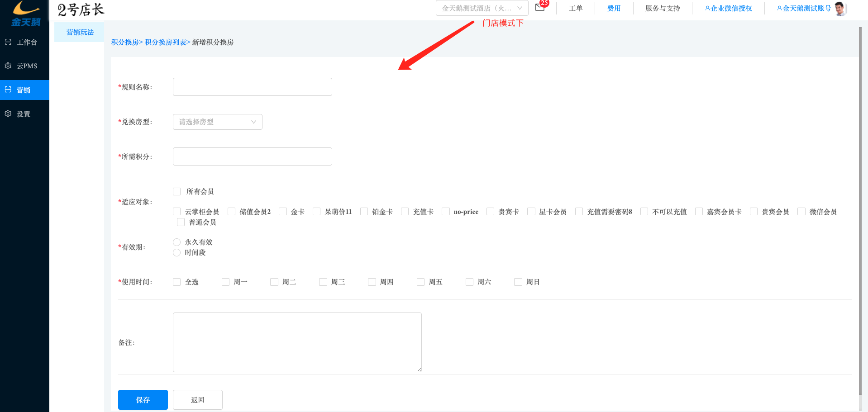Viewport: 868px width, 412px height.
Task: Check the 所有会员 checkbox
Action: pyautogui.click(x=176, y=191)
